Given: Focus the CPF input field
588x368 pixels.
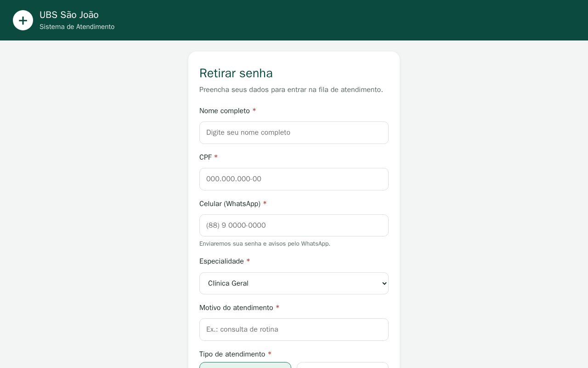Looking at the screenshot, I should (x=294, y=179).
